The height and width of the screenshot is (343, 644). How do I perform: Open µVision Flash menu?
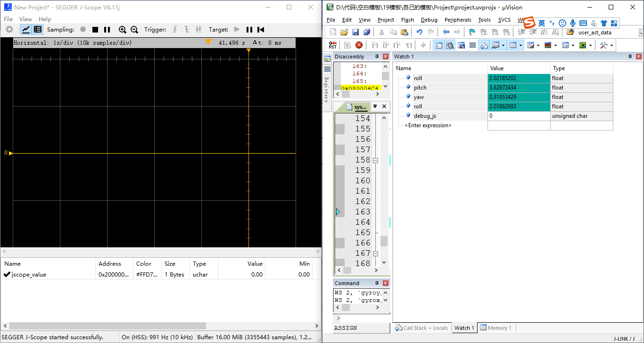407,20
